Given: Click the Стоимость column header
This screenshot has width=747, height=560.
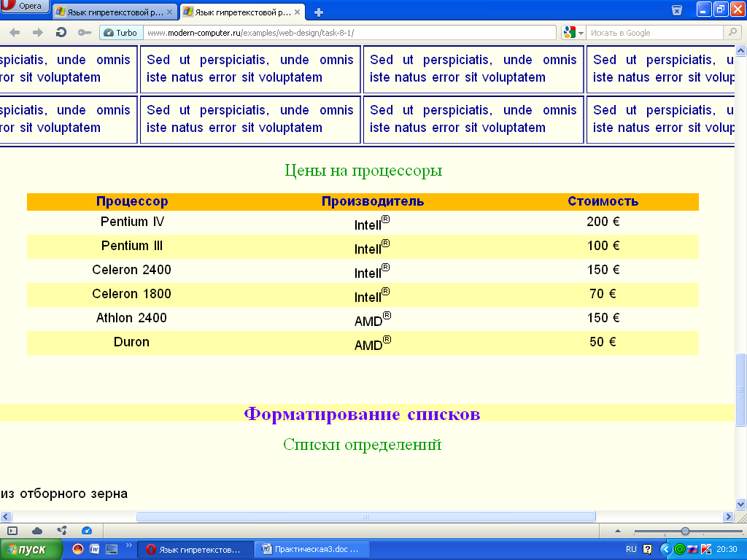Looking at the screenshot, I should pos(603,201).
